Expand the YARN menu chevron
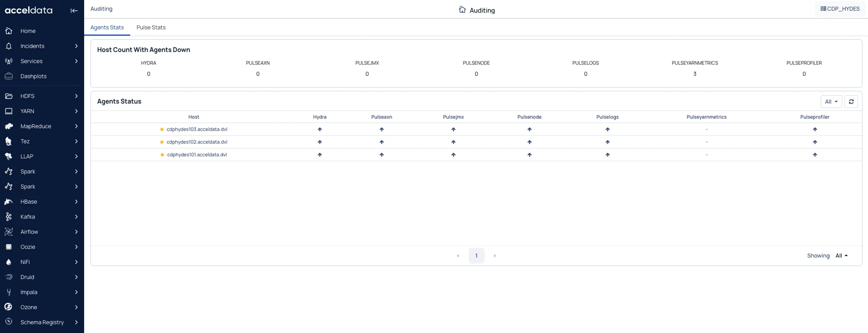 coord(76,111)
